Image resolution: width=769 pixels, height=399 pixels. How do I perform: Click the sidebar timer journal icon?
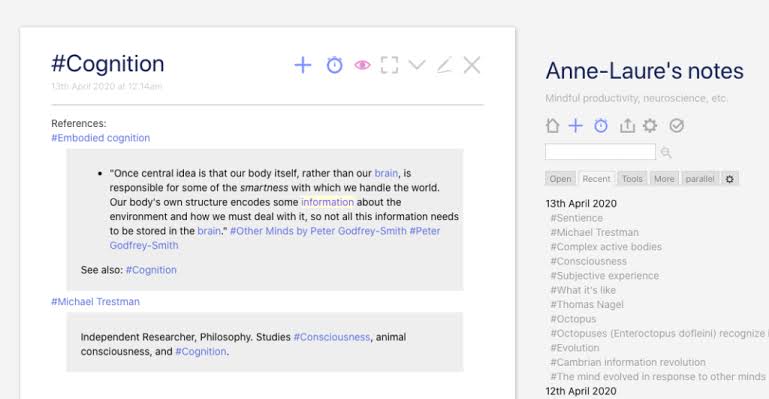(x=601, y=126)
